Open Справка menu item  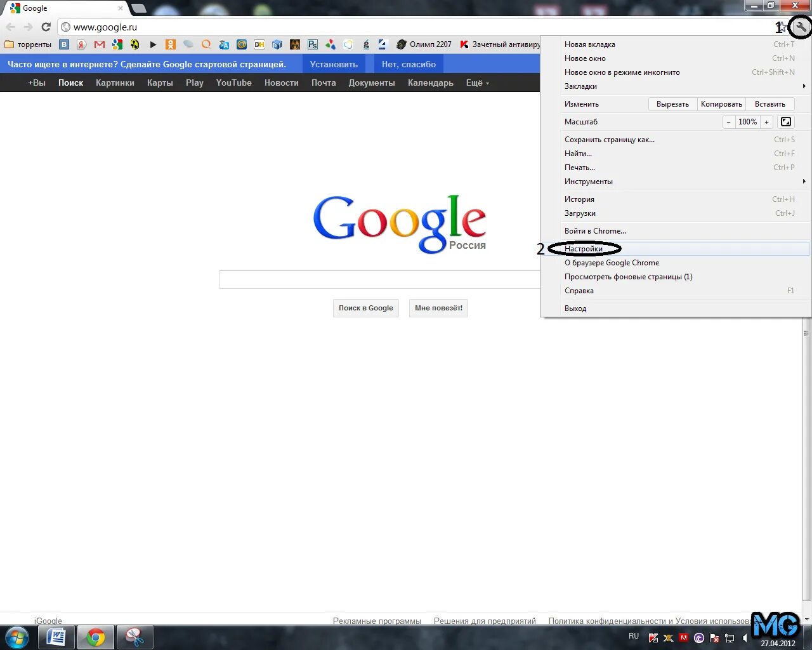676,291
